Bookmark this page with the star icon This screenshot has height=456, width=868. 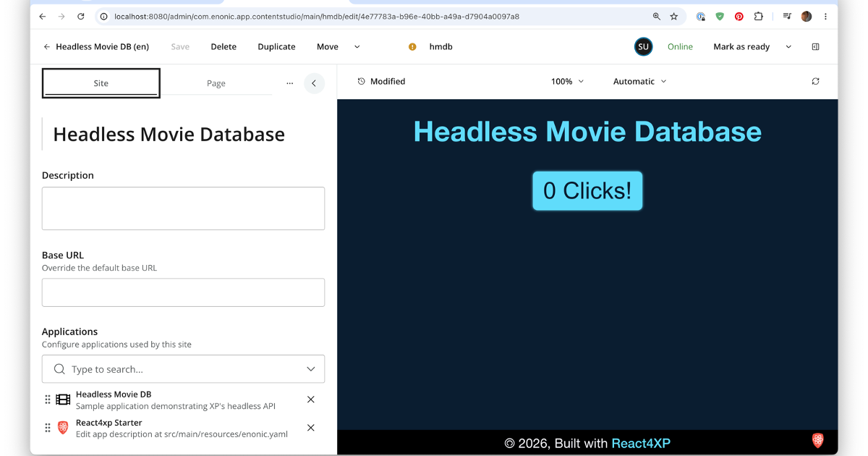674,17
